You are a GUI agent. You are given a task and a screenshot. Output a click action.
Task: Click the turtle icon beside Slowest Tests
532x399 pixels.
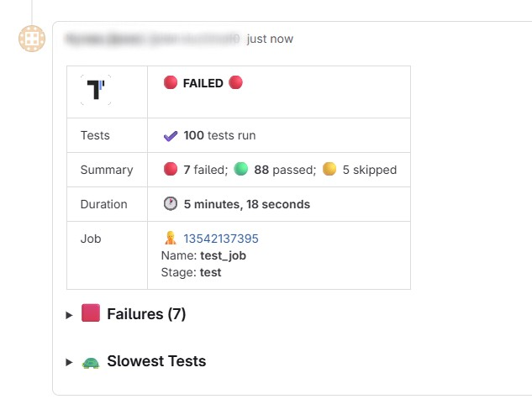pos(91,362)
